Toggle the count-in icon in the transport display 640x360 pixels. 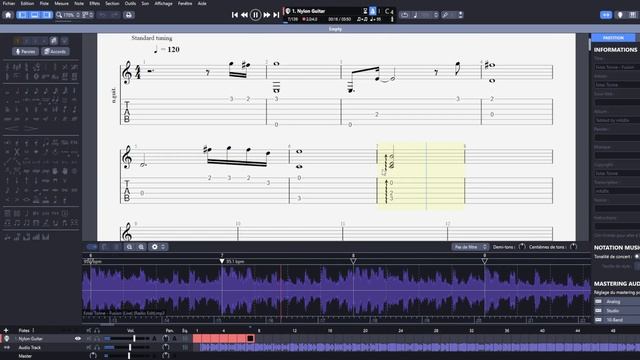(x=365, y=11)
